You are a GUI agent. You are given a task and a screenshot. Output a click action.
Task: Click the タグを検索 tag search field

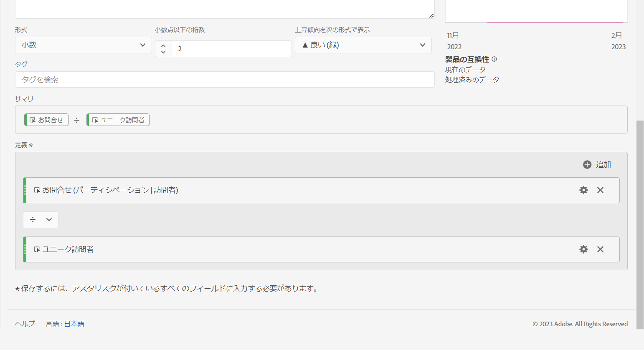point(225,80)
